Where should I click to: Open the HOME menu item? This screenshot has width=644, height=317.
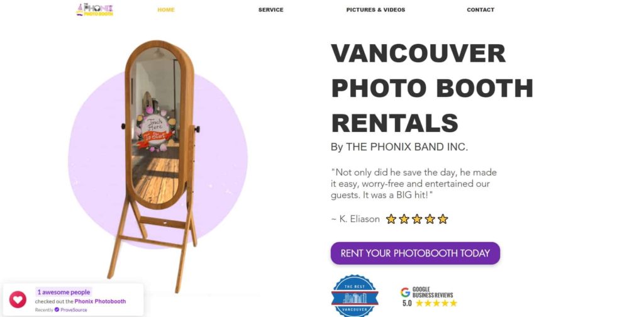(166, 10)
